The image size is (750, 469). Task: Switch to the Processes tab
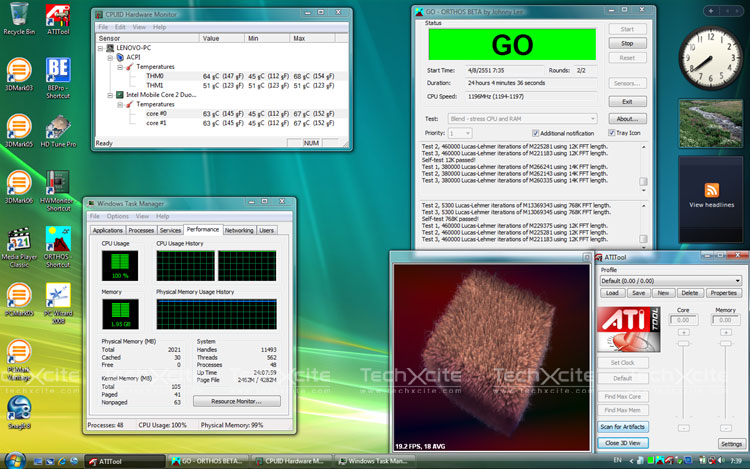(x=141, y=230)
